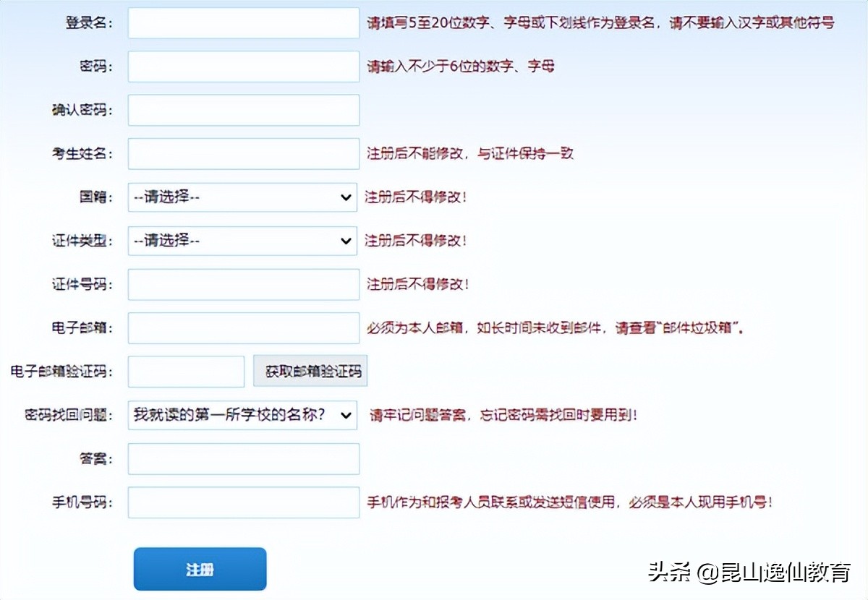Click the 获取邮箱验证码 button
Screen dimensions: 868x600
pyautogui.click(x=310, y=371)
